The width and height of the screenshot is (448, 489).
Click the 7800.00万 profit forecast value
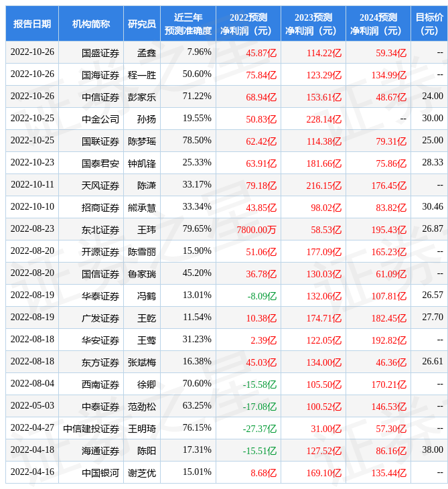(256, 230)
